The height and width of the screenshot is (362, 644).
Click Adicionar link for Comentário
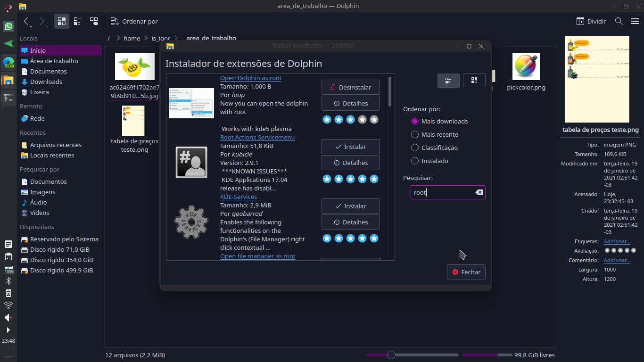[617, 260]
